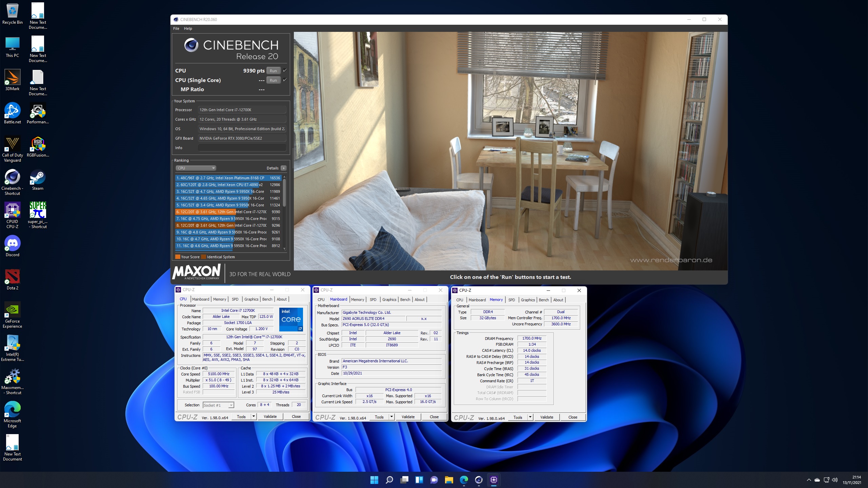
Task: Open File Explorer in the taskbar
Action: pos(449,480)
